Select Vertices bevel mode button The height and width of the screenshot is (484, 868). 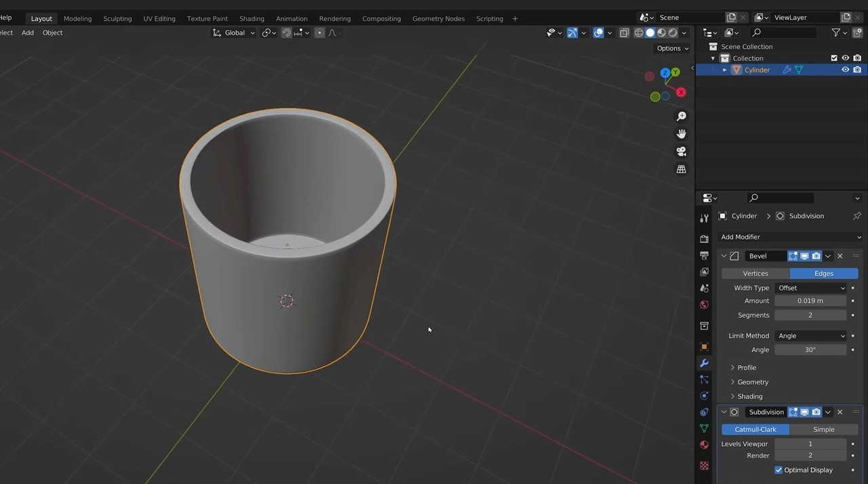pyautogui.click(x=755, y=273)
